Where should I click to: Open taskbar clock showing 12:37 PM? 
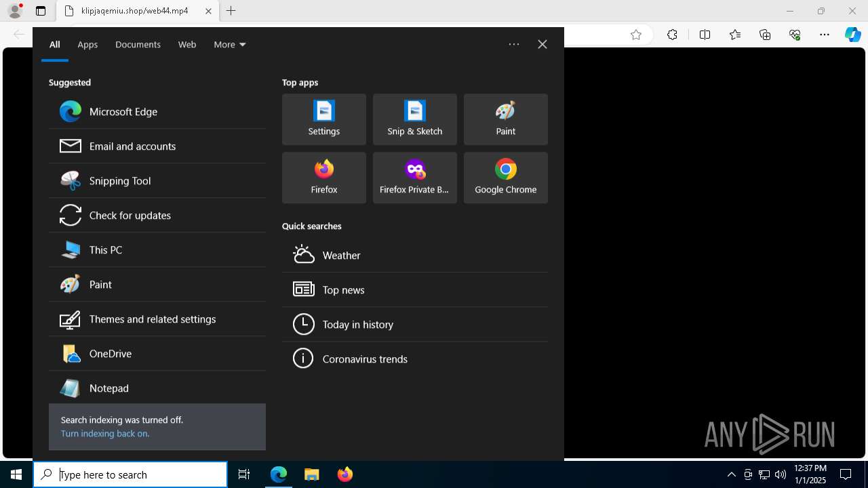pos(810,474)
